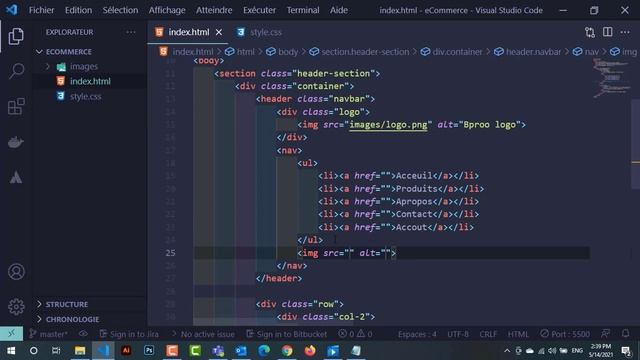Split the editor to the right

tap(607, 32)
